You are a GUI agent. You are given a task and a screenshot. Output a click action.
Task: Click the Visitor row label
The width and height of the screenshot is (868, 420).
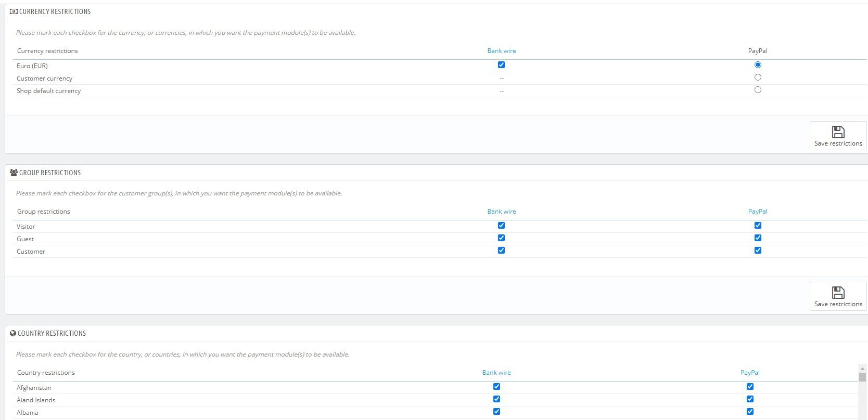(26, 227)
